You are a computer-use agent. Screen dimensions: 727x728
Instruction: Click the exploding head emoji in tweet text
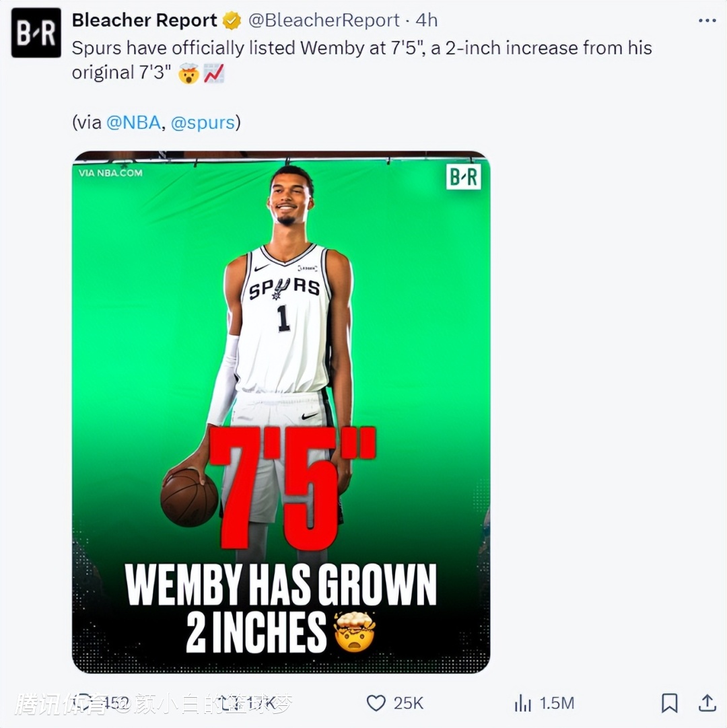pyautogui.click(x=187, y=73)
